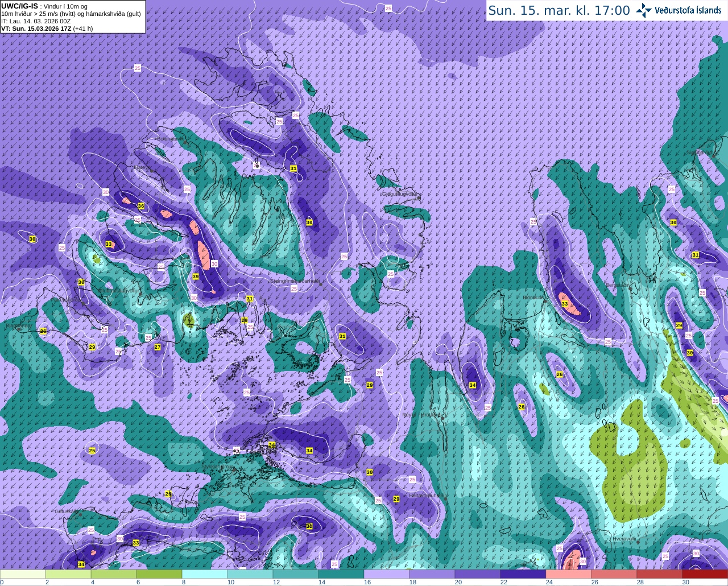The image size is (728, 586).
Task: Click the Patreksfjörður station label
Action: tap(66, 299)
